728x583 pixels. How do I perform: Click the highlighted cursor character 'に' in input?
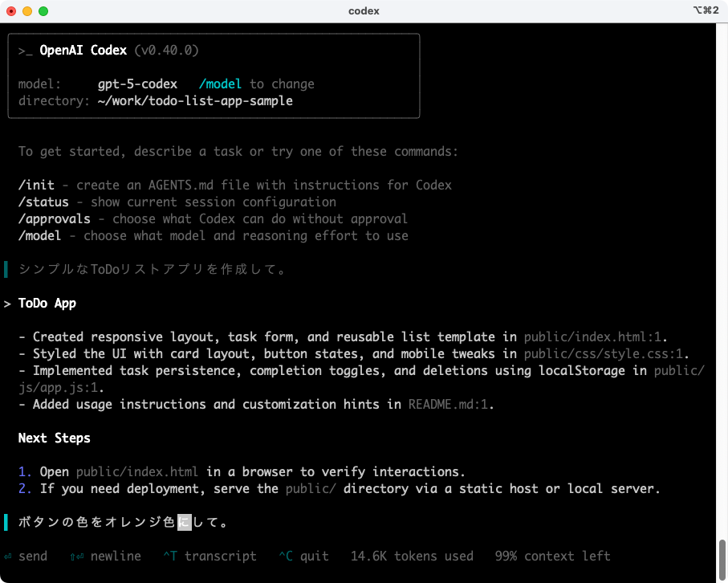coord(185,522)
